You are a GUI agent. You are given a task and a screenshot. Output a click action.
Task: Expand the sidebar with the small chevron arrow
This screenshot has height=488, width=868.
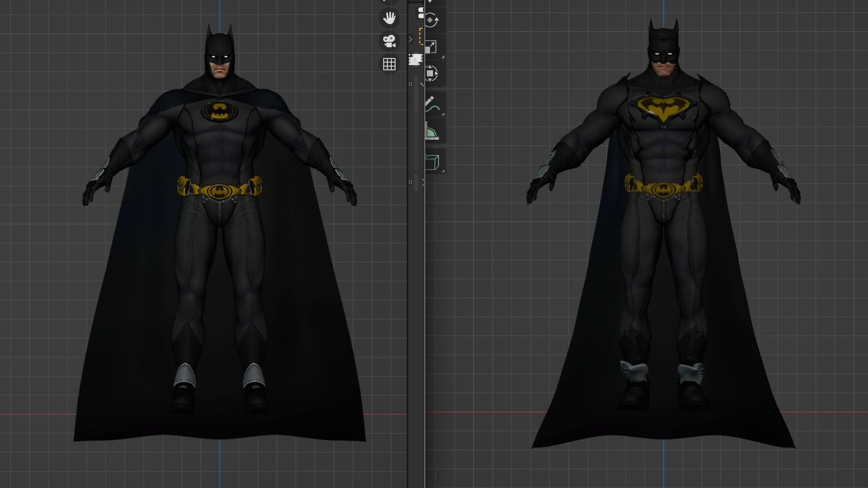pos(410,39)
